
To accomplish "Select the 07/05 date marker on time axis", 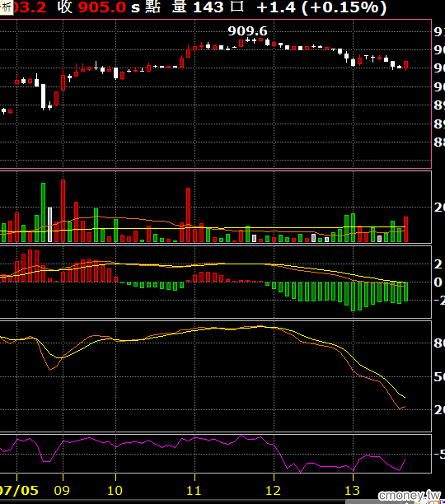I will click(19, 491).
